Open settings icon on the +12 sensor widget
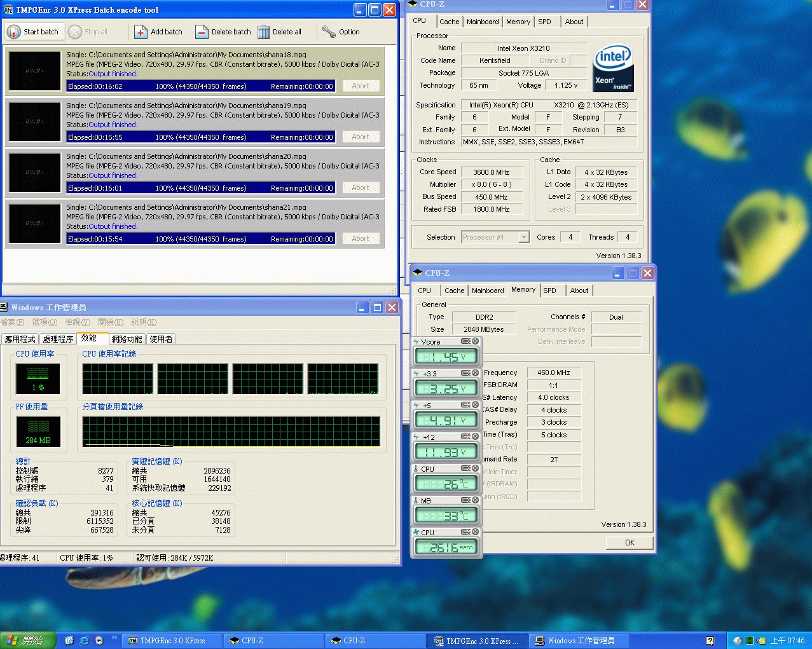This screenshot has width=812, height=649. tap(465, 437)
